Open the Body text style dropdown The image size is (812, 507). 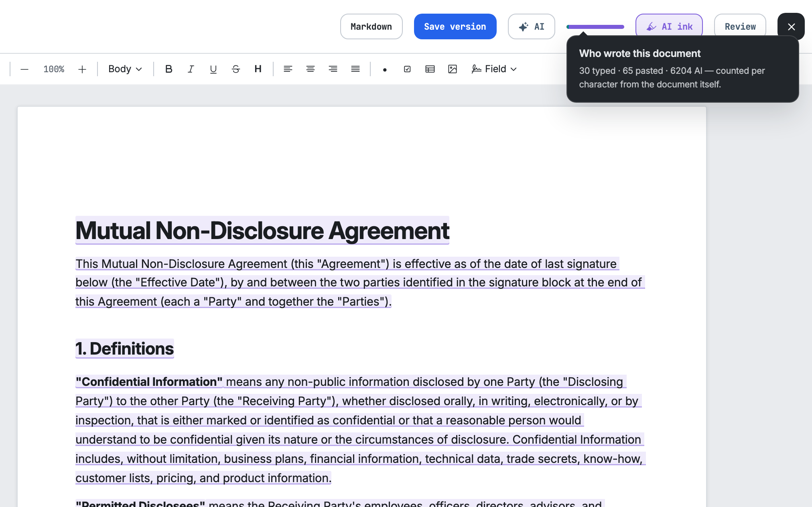pyautogui.click(x=125, y=69)
